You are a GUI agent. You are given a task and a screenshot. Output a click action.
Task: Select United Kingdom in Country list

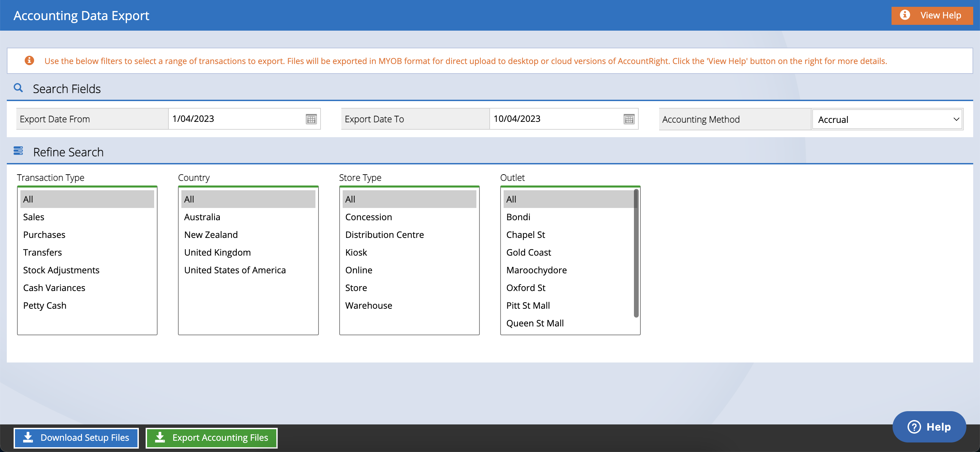point(248,252)
